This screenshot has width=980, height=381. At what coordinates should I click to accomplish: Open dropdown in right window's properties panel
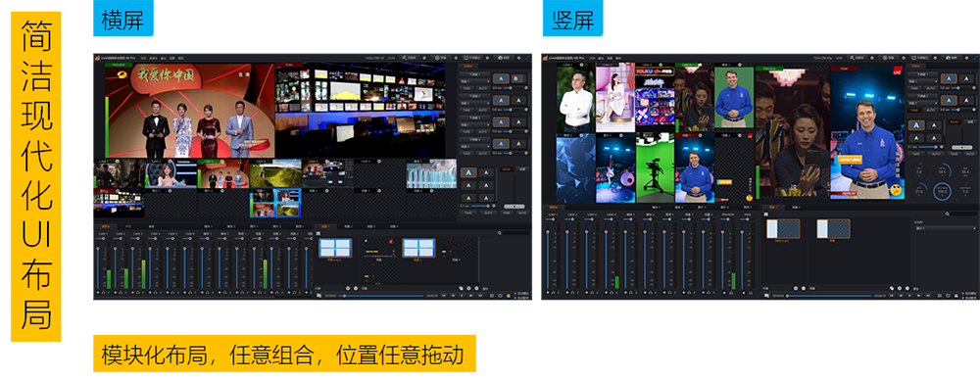[947, 228]
